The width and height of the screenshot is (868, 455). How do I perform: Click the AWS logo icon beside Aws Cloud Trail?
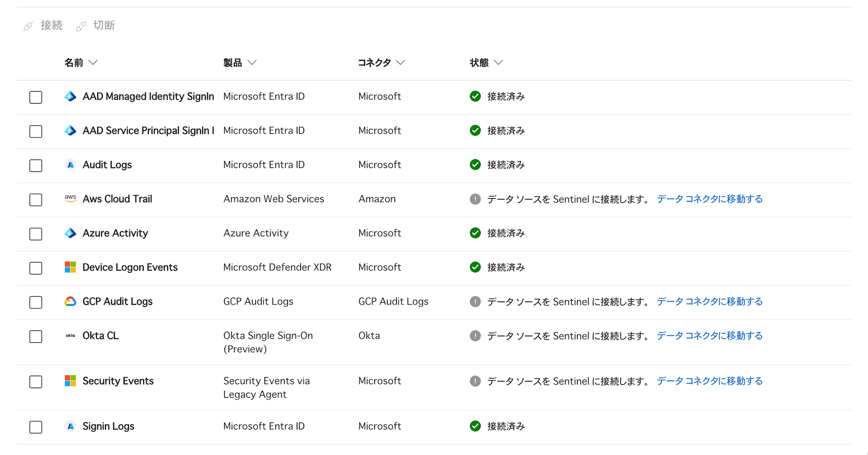(70, 199)
